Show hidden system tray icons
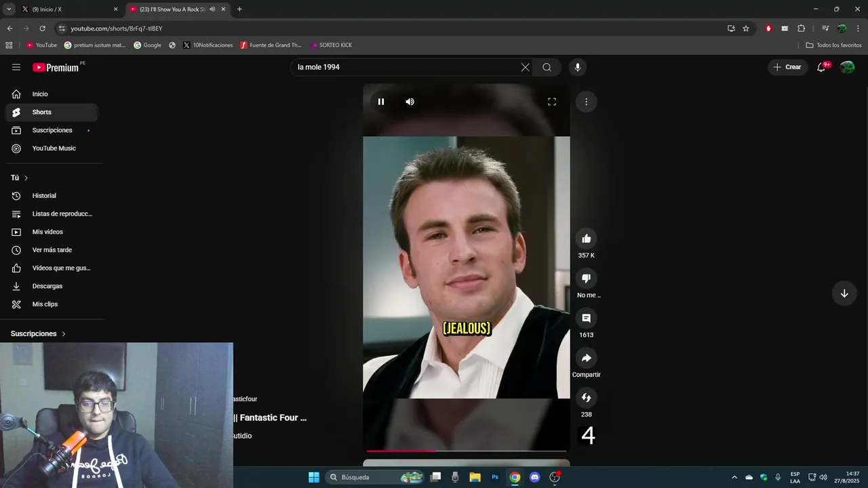 click(734, 477)
